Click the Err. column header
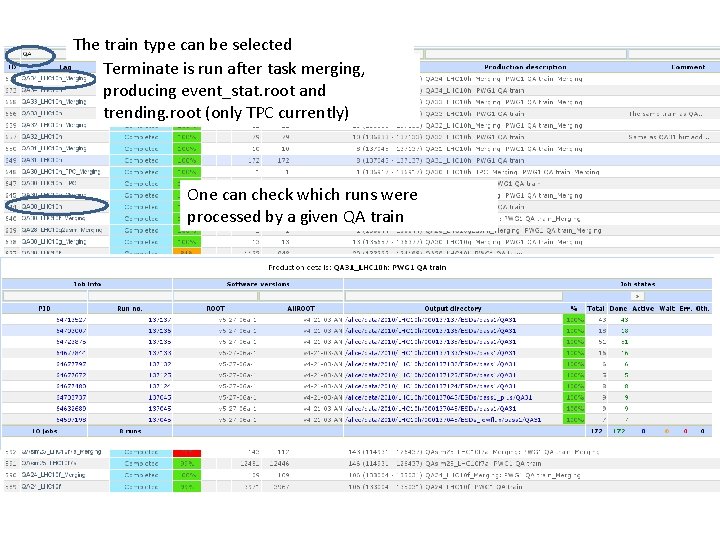This screenshot has height=540, width=720. pyautogui.click(x=686, y=309)
